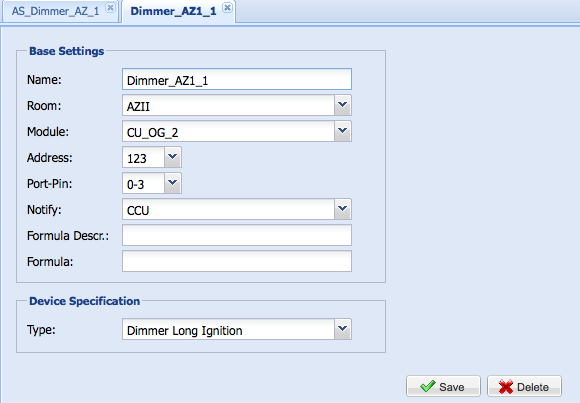Expand the Port-Pin dropdown
Image resolution: width=580 pixels, height=403 pixels.
click(172, 183)
